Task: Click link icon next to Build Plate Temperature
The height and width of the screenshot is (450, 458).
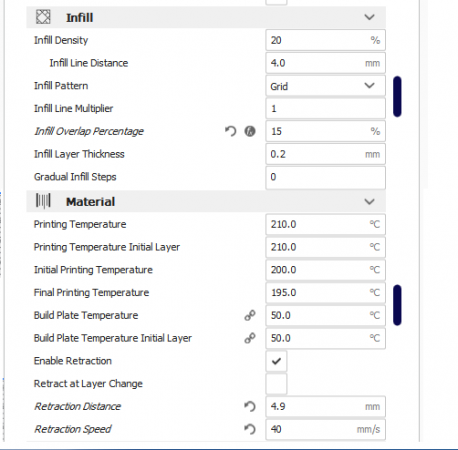Action: coord(250,315)
